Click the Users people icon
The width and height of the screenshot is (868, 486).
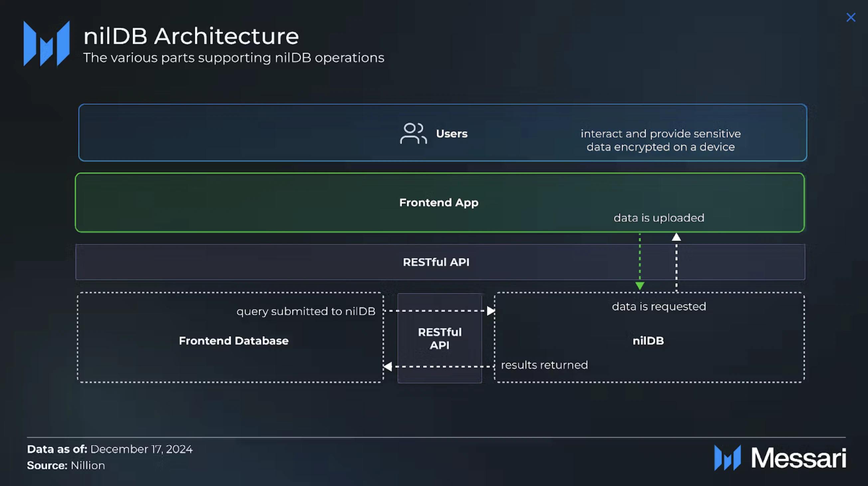[x=413, y=133]
